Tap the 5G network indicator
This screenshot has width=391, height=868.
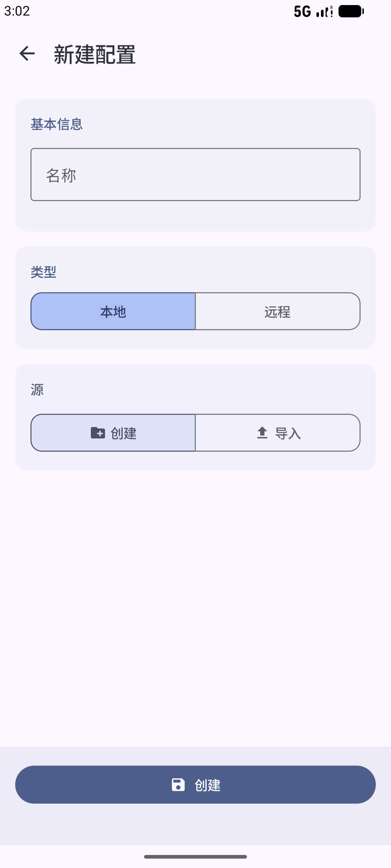coord(302,12)
